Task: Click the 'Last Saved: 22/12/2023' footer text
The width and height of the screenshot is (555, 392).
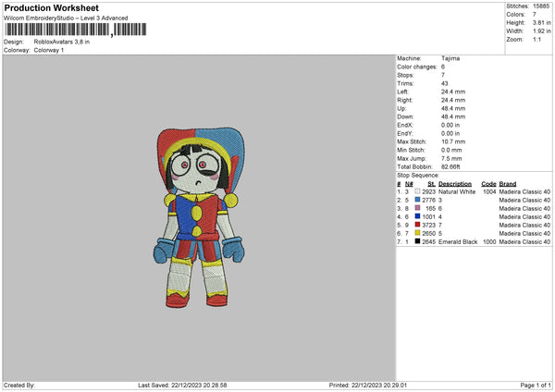Action: [x=182, y=386]
